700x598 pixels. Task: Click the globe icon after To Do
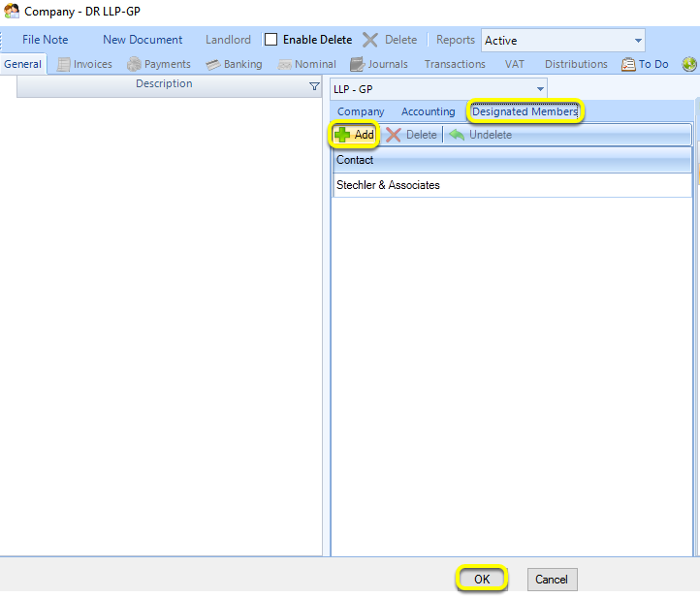coord(689,64)
